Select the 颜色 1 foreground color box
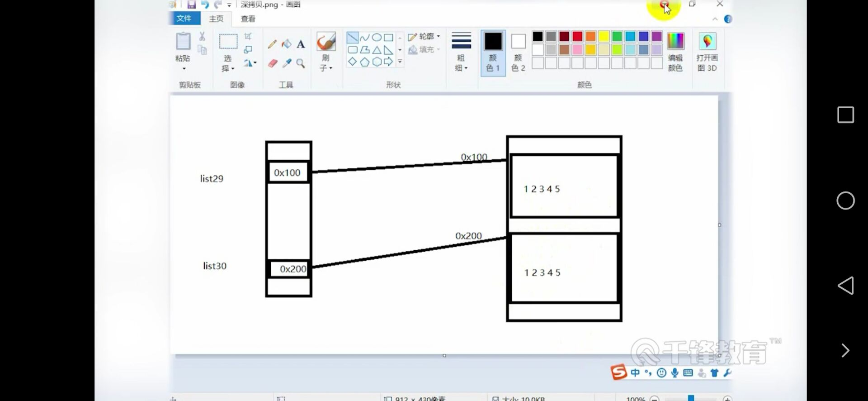The height and width of the screenshot is (401, 868). [493, 52]
